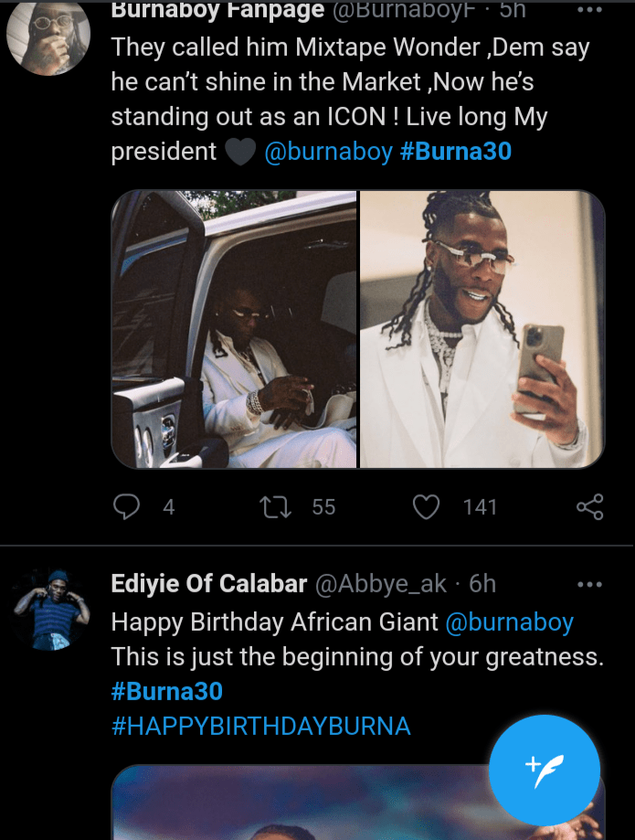Open more options for Burnaboy Fanpage tweet
The image size is (635, 840).
pyautogui.click(x=590, y=10)
